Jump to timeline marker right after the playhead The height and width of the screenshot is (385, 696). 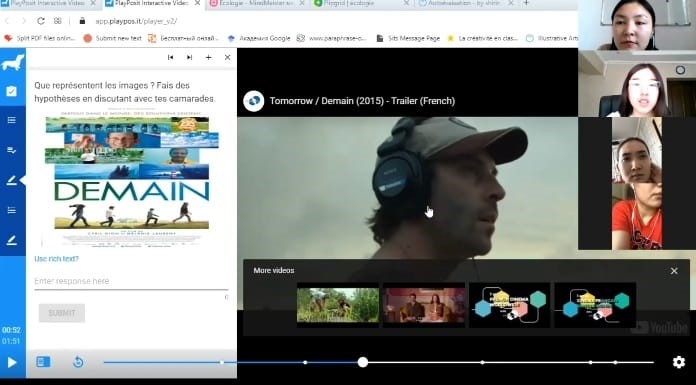(482, 362)
